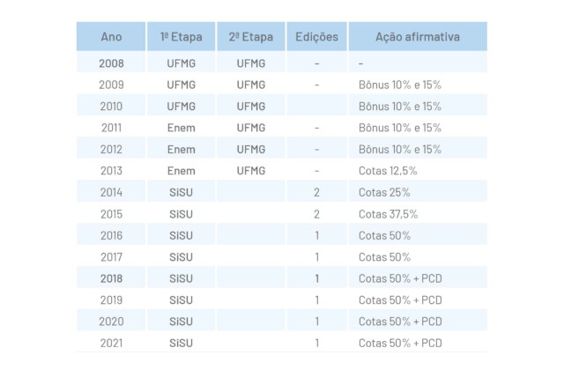
Task: Select the 2013 year cell
Action: tap(111, 170)
